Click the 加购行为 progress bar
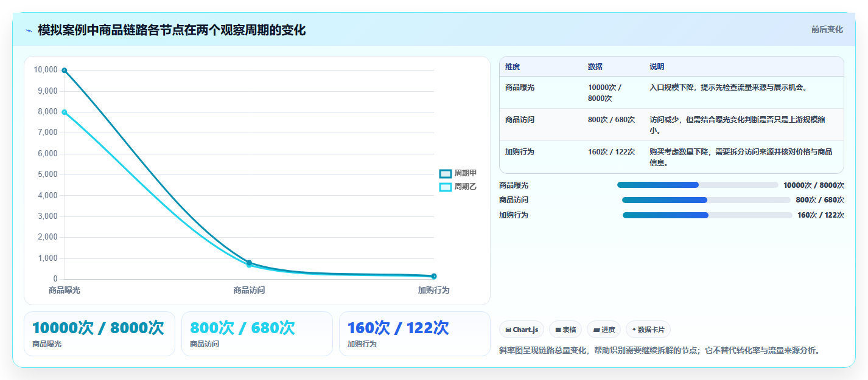 coord(707,215)
